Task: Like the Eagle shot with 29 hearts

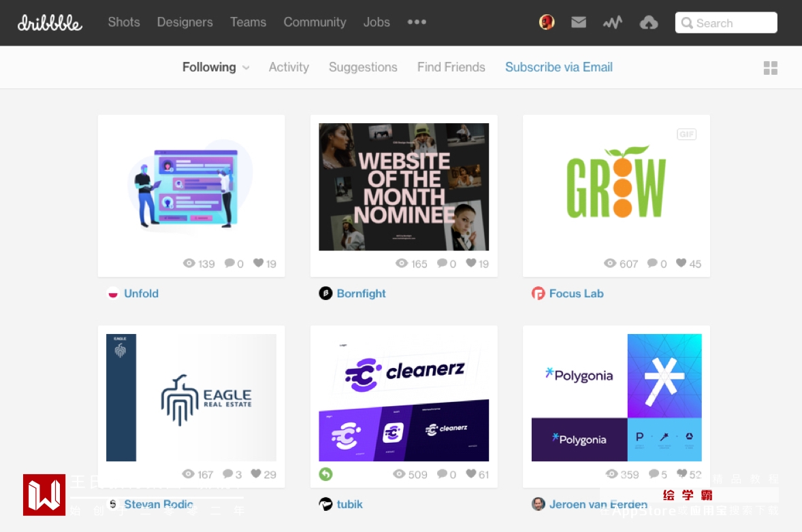Action: click(256, 473)
